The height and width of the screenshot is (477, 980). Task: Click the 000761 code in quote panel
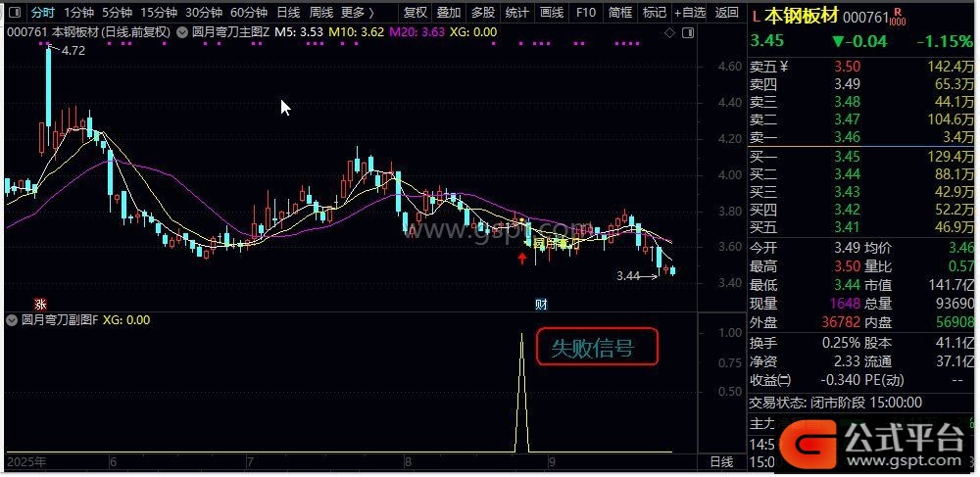[x=866, y=18]
